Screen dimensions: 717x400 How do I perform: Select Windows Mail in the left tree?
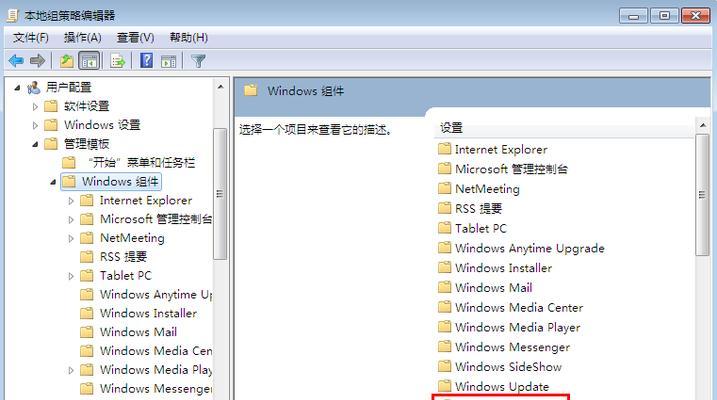click(x=138, y=332)
